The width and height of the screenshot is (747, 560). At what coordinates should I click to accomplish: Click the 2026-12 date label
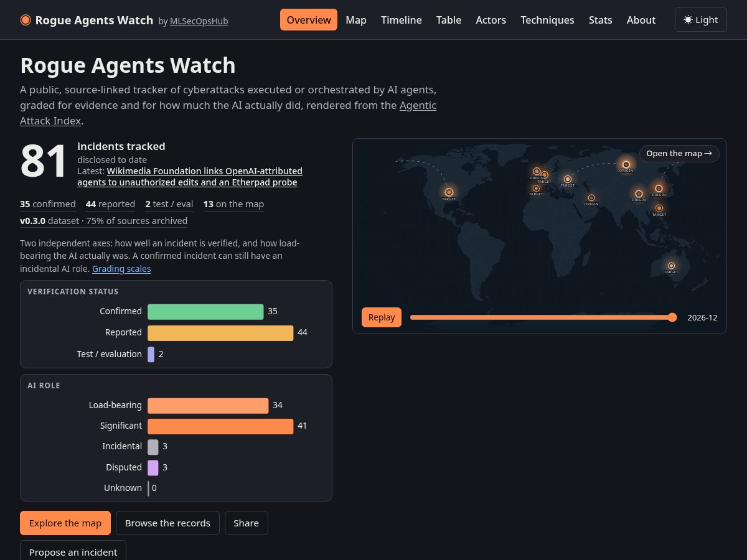[702, 317]
